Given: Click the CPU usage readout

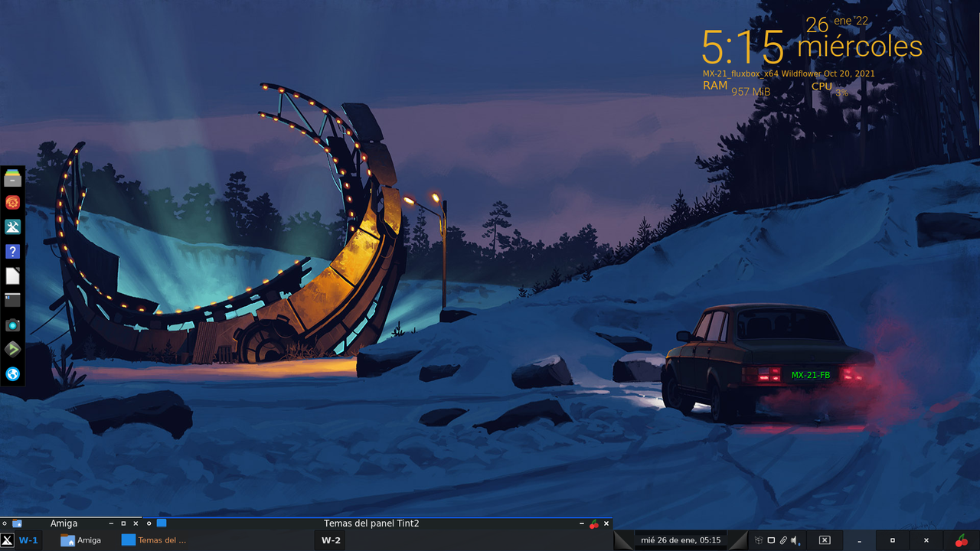Looking at the screenshot, I should click(x=830, y=89).
